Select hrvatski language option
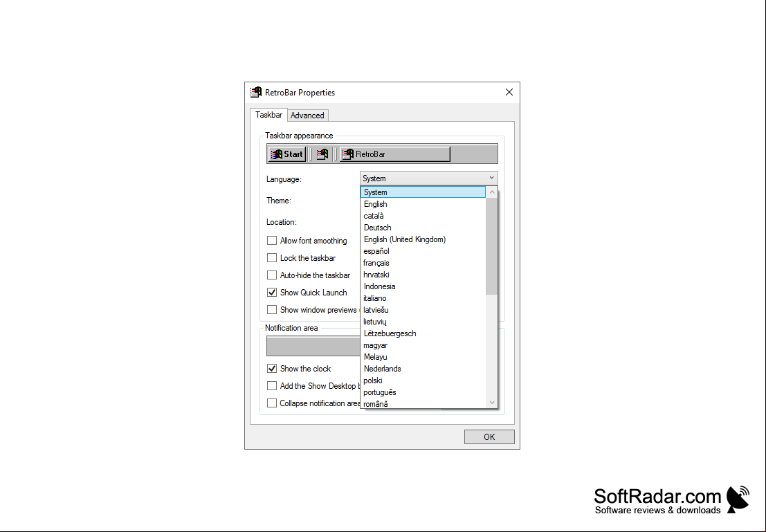Screen dimensions: 766x532 (423, 275)
